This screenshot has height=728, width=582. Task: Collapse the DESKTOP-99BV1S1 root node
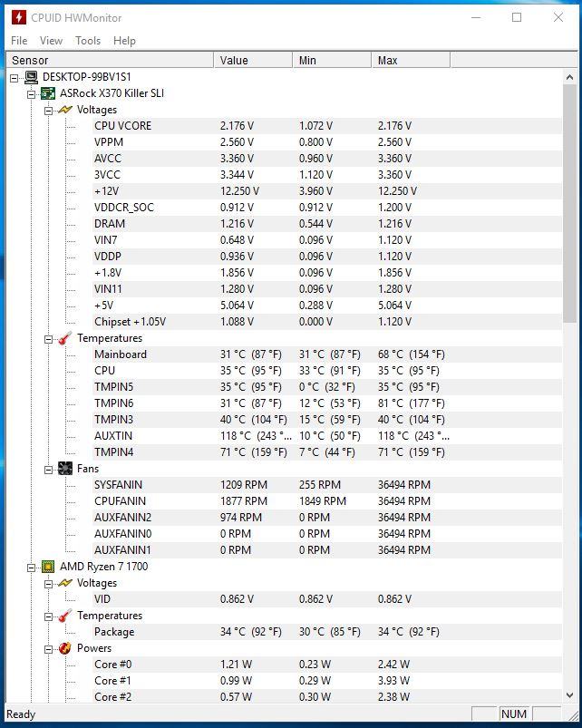(x=15, y=78)
